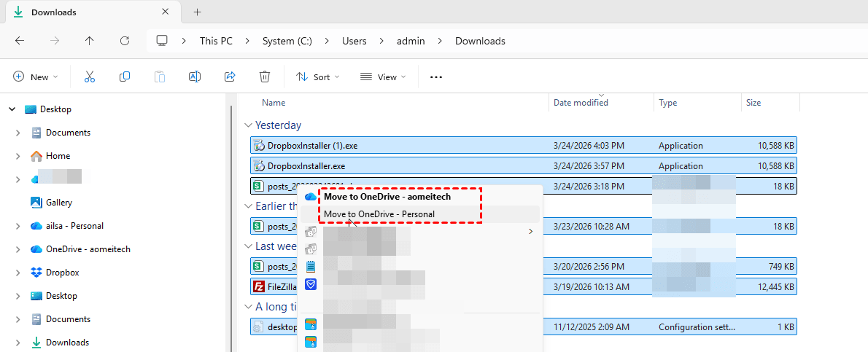Sort by Date modified column header
The width and height of the screenshot is (868, 352).
coord(581,102)
